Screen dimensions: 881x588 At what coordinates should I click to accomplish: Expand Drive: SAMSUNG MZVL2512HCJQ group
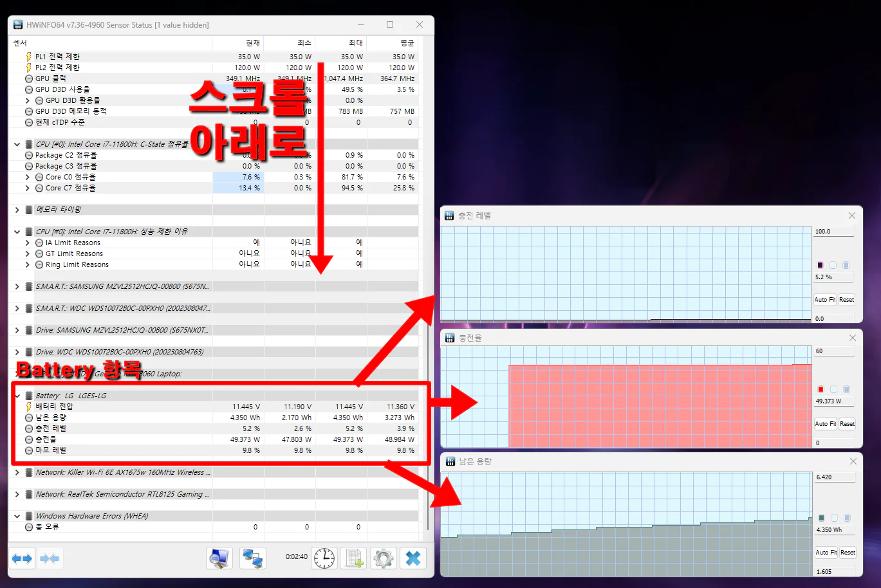tap(17, 330)
